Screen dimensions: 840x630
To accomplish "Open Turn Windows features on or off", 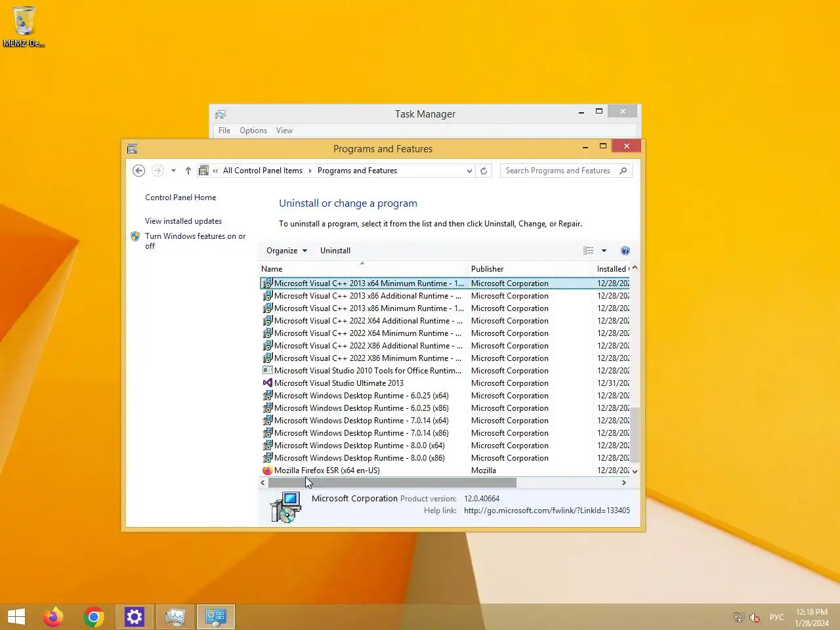I will [195, 241].
